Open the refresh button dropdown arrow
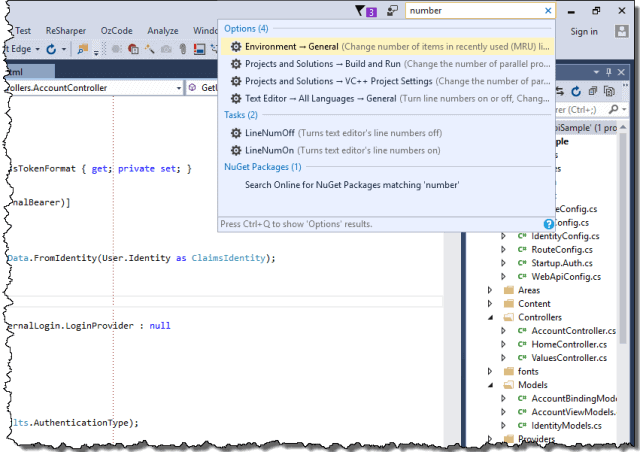The image size is (640, 452). click(x=64, y=49)
